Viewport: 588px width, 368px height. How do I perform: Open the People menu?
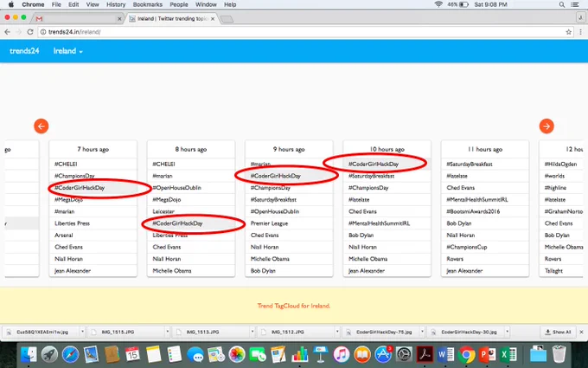click(179, 4)
